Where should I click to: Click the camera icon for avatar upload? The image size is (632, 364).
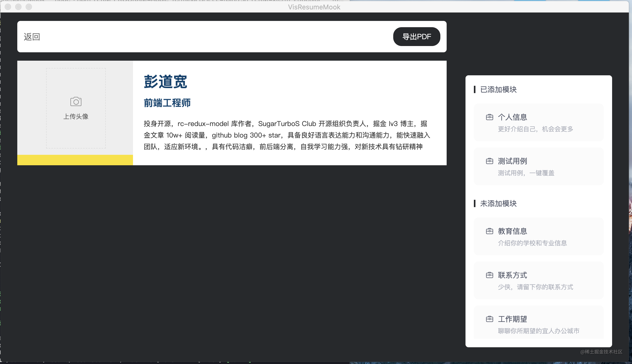point(76,101)
